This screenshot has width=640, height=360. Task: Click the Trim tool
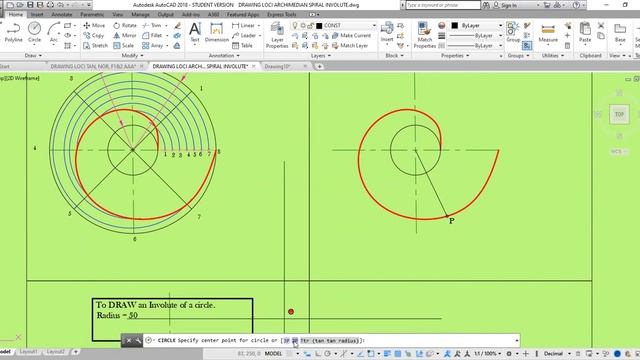152,25
